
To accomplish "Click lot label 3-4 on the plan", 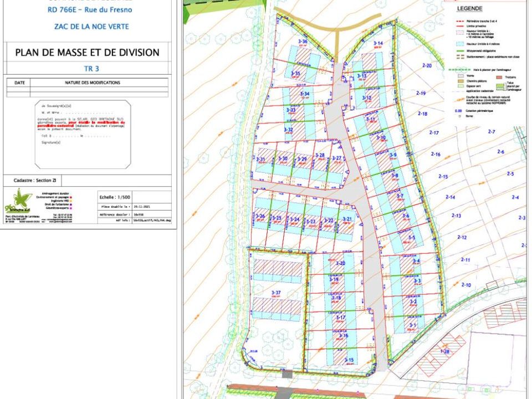I will tap(416, 261).
